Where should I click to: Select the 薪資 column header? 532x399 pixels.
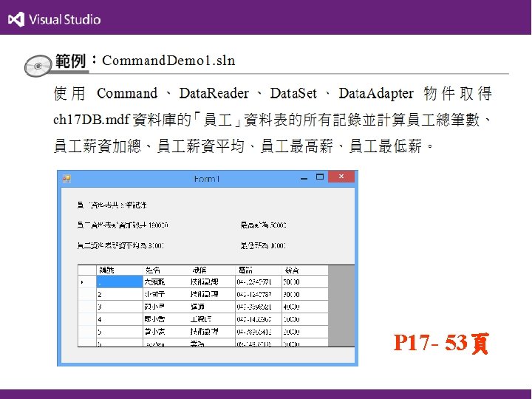coord(304,270)
